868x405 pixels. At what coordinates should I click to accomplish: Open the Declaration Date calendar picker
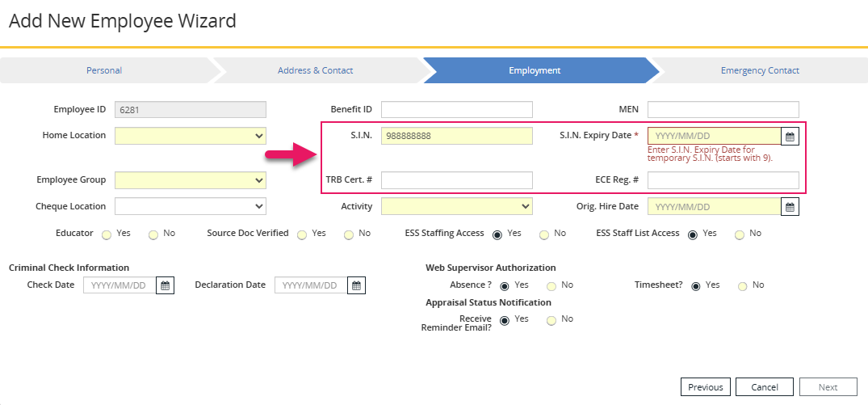point(357,285)
